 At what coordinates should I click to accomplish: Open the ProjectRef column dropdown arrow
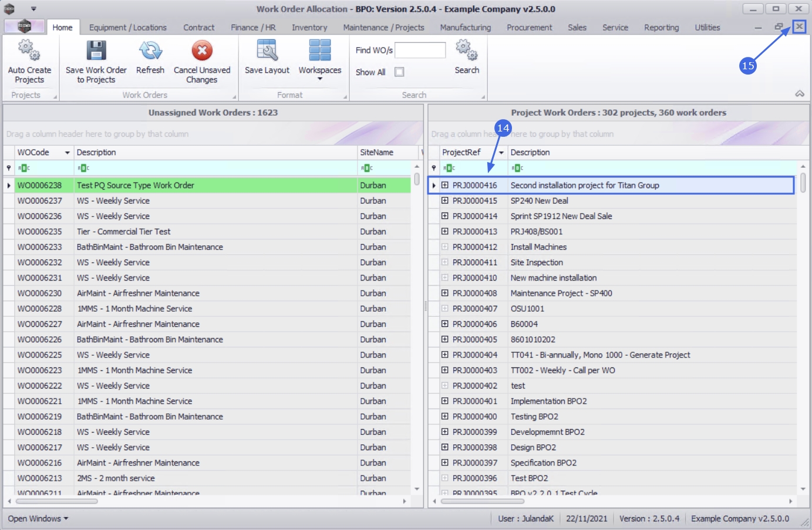point(501,153)
